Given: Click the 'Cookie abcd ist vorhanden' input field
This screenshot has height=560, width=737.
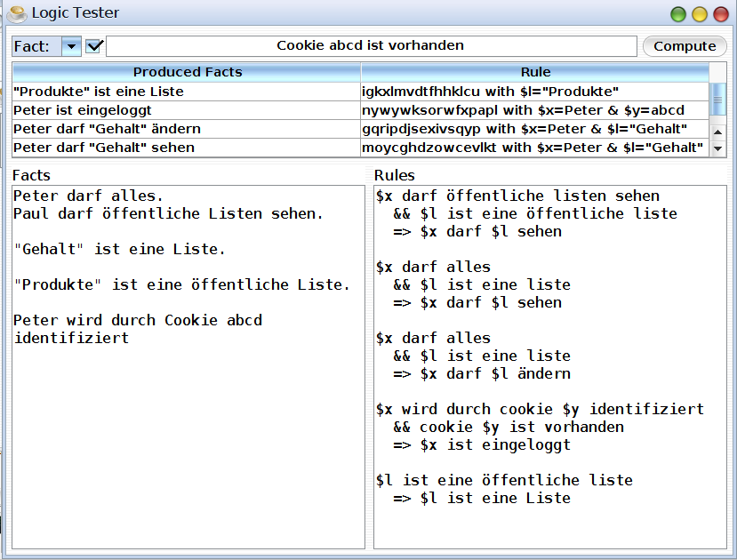Looking at the screenshot, I should 371,45.
